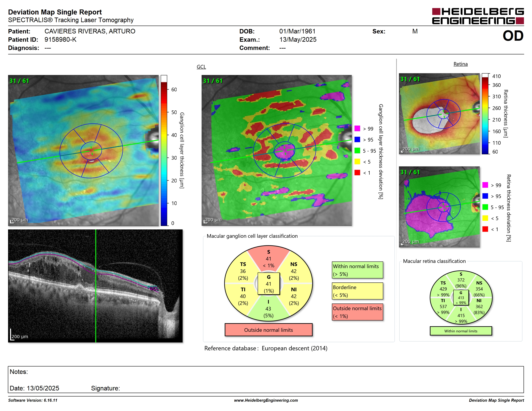This screenshot has height=411, width=532.
Task: Click the Heidelberg Engineering logo
Action: [478, 16]
